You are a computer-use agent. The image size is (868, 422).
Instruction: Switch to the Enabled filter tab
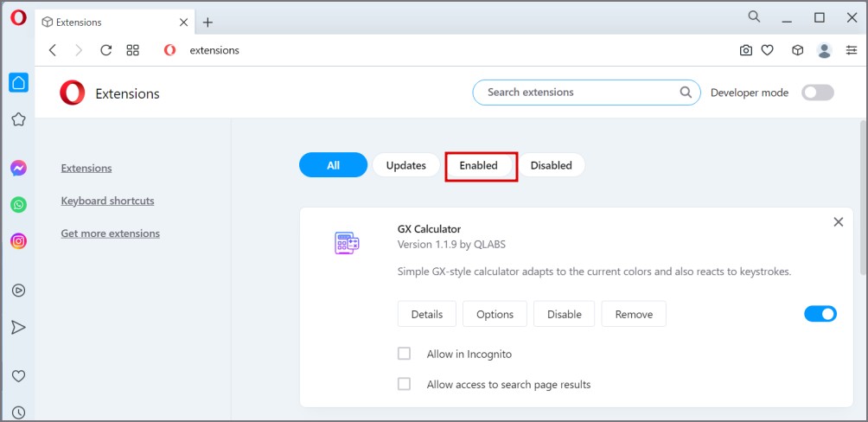click(x=478, y=165)
